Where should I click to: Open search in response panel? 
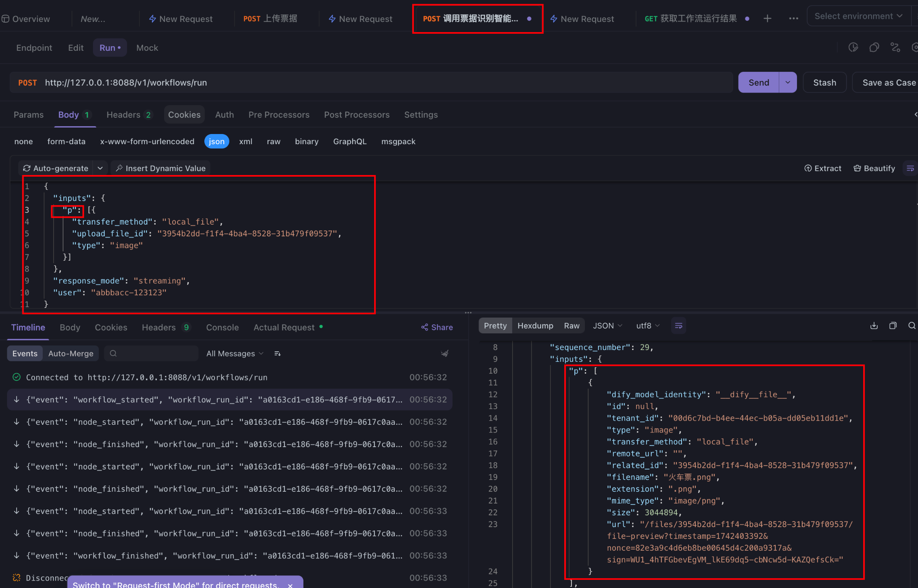pos(912,326)
